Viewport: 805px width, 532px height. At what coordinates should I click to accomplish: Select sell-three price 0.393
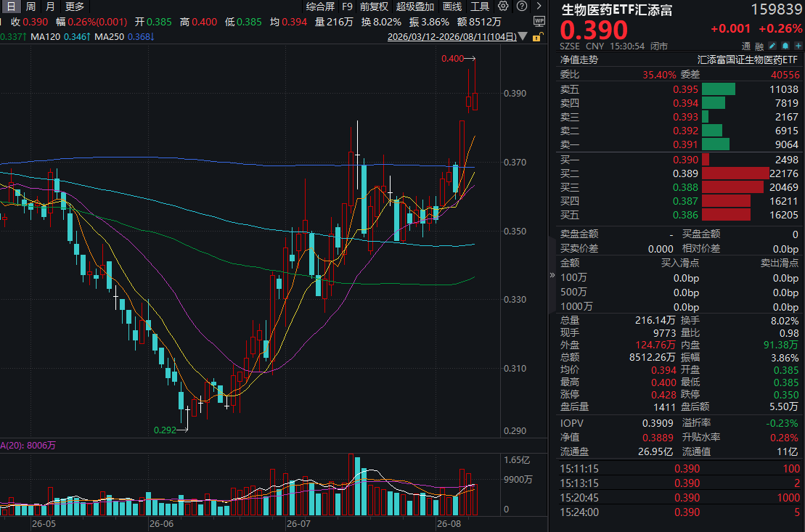pos(685,117)
